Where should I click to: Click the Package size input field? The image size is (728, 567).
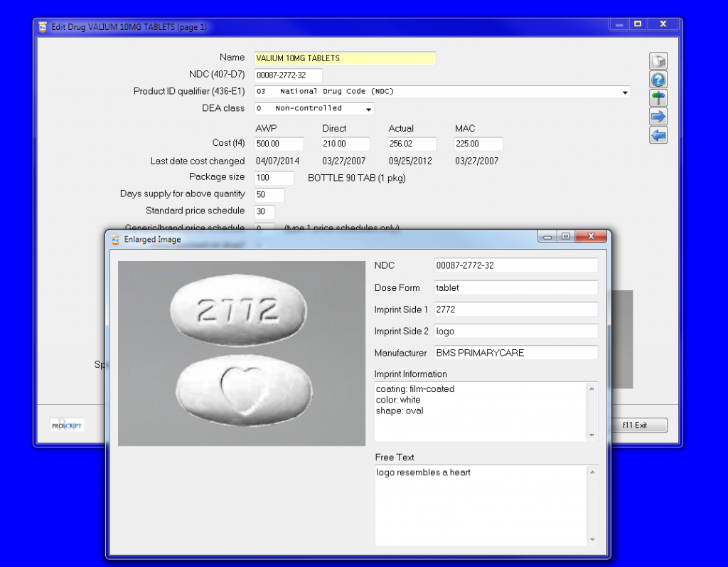[274, 178]
